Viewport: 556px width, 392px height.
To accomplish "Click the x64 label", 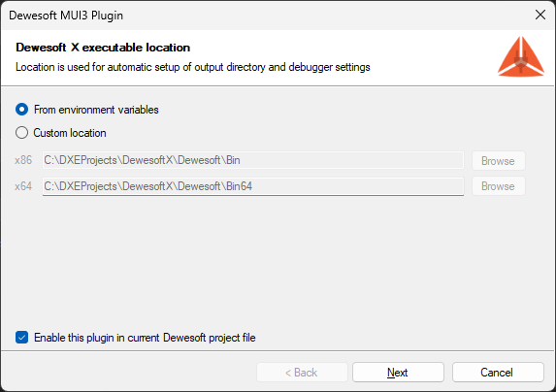I will click(x=23, y=186).
